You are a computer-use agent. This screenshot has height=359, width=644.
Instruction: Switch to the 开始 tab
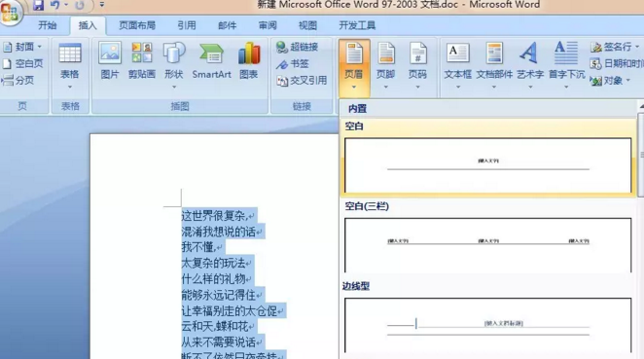[x=48, y=25]
